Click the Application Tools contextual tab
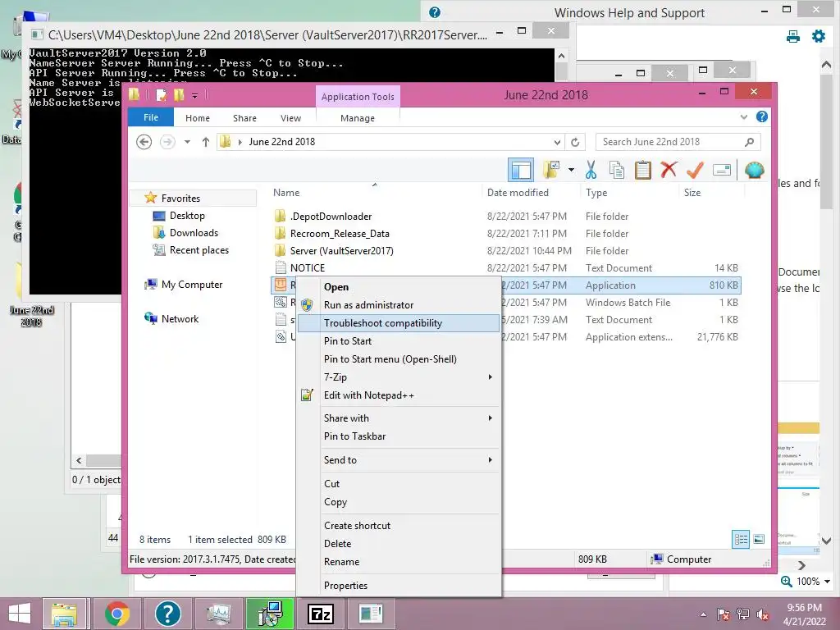 [358, 97]
